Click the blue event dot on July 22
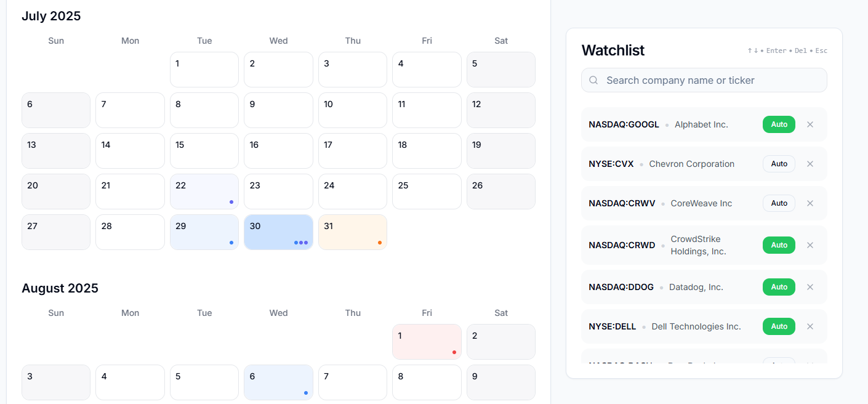Screen dimensions: 868x404 [231, 202]
